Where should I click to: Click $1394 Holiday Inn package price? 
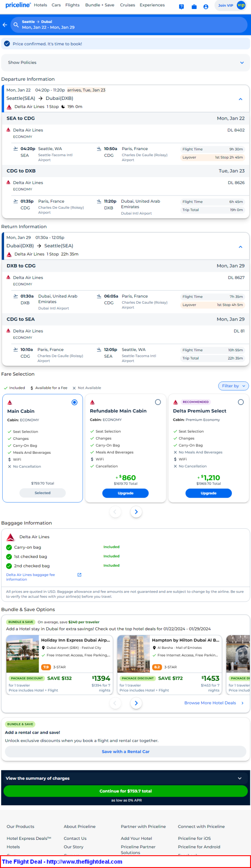[101, 678]
